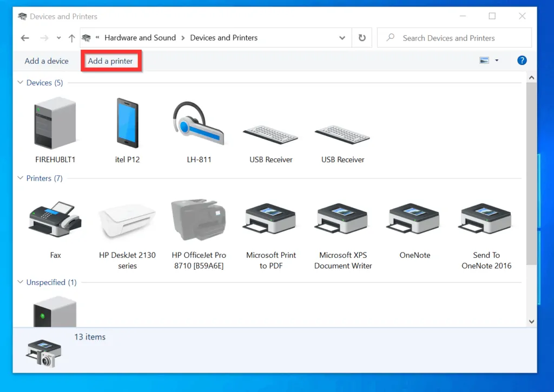554x392 pixels.
Task: Select the Fax printer
Action: coord(55,219)
